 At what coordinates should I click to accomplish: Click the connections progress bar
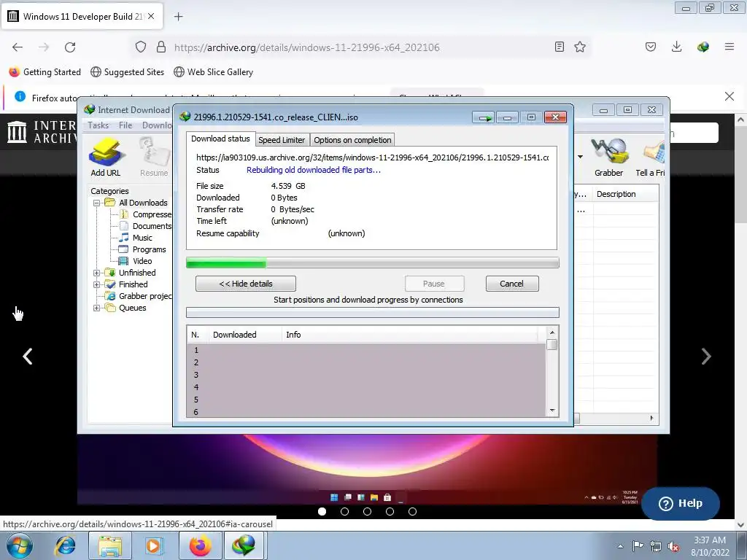(373, 312)
